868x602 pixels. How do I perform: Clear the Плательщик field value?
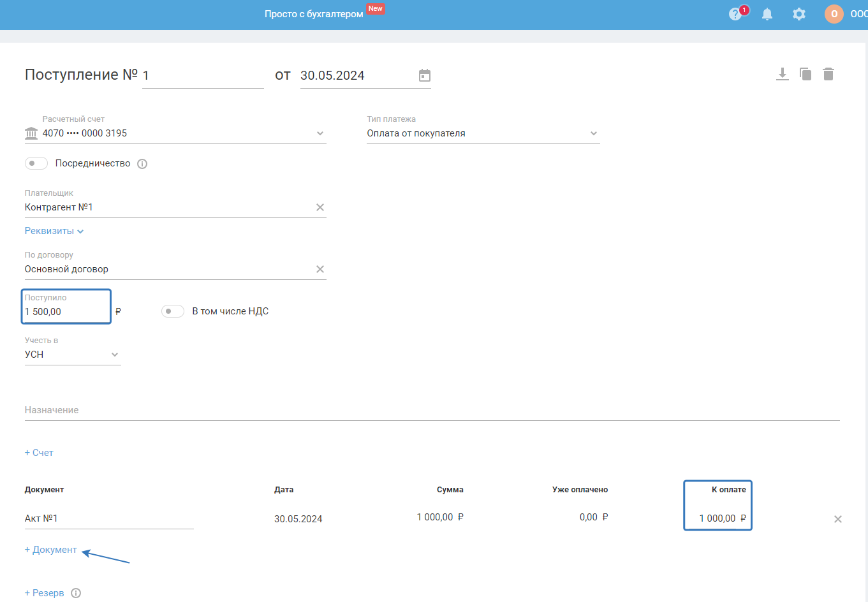click(320, 207)
